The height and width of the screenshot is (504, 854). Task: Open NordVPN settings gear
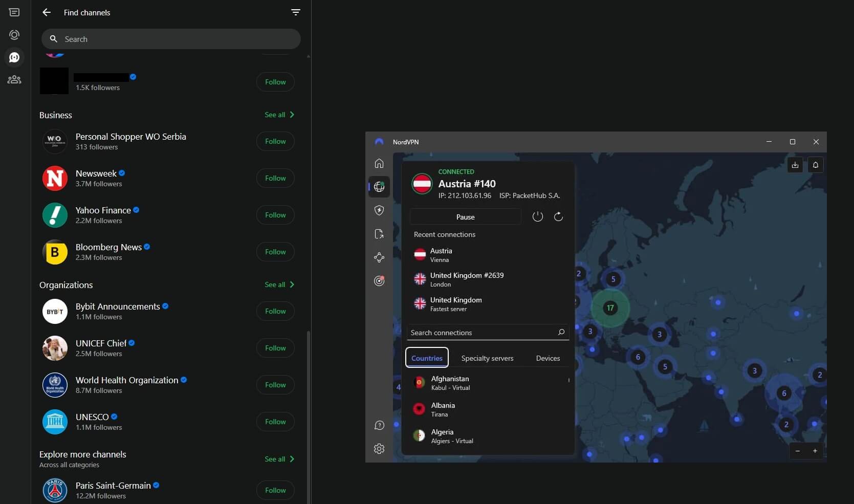coord(379,449)
